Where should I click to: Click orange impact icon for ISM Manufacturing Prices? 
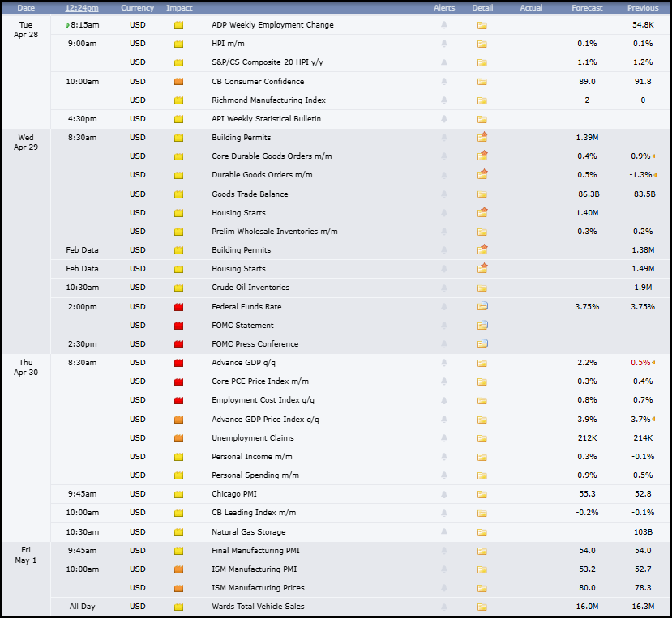pos(178,589)
